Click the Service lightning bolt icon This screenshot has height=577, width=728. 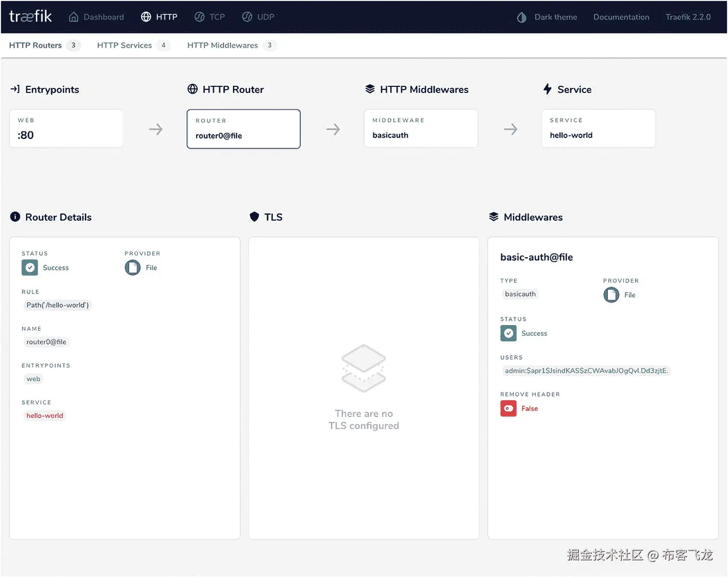(x=548, y=89)
